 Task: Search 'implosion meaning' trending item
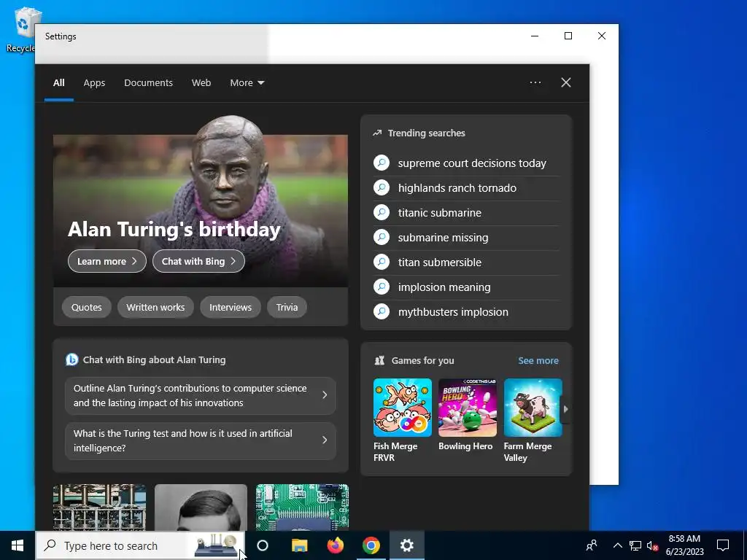coord(444,287)
